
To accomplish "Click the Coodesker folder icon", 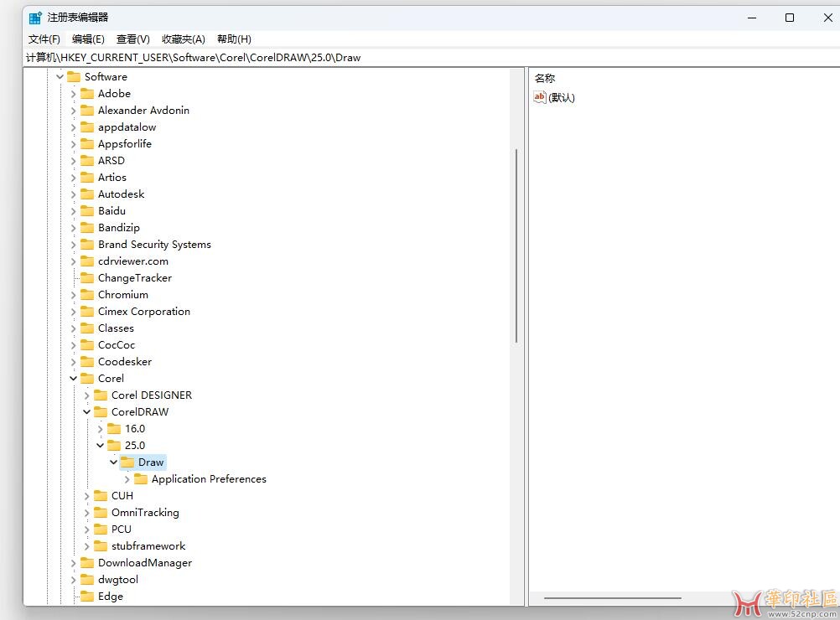I will 87,362.
